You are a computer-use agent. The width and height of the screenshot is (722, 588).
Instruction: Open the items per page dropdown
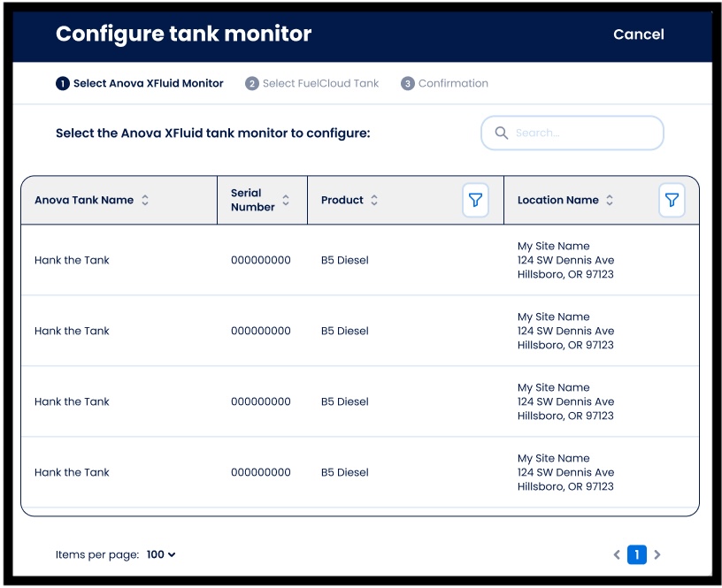click(161, 555)
